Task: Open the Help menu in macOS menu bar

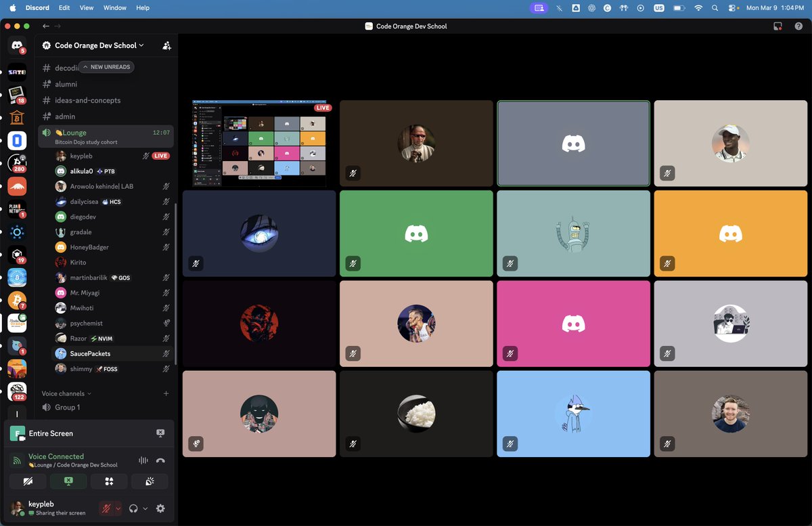Action: [x=143, y=8]
